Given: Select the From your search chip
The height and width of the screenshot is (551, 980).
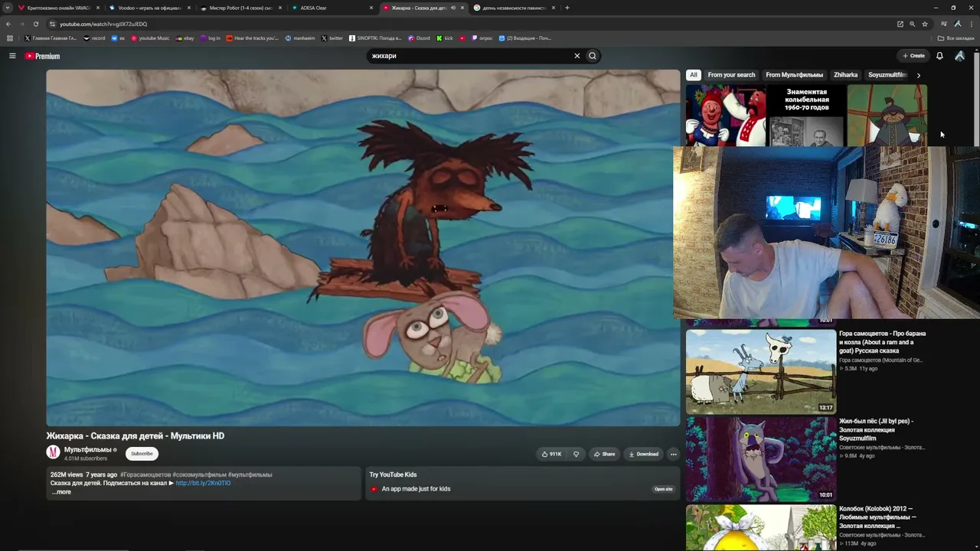Looking at the screenshot, I should tap(731, 75).
